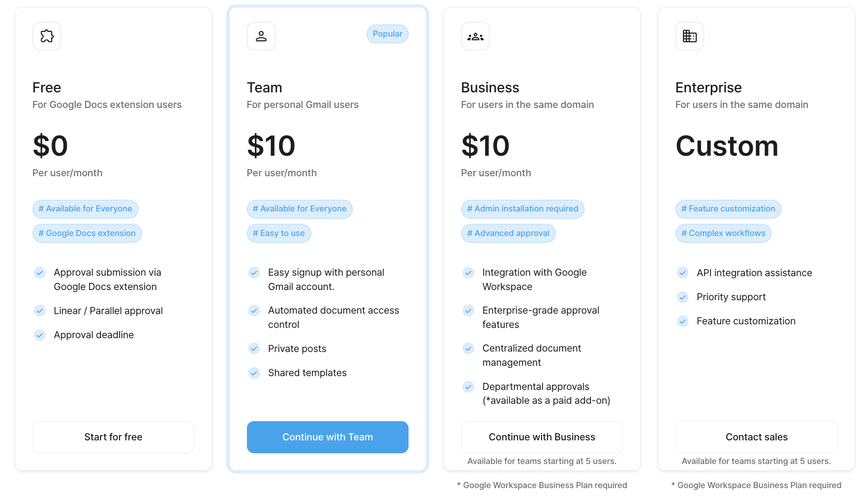Click the checkmark icon next to Approval deadline
The width and height of the screenshot is (868, 497).
pyautogui.click(x=40, y=335)
